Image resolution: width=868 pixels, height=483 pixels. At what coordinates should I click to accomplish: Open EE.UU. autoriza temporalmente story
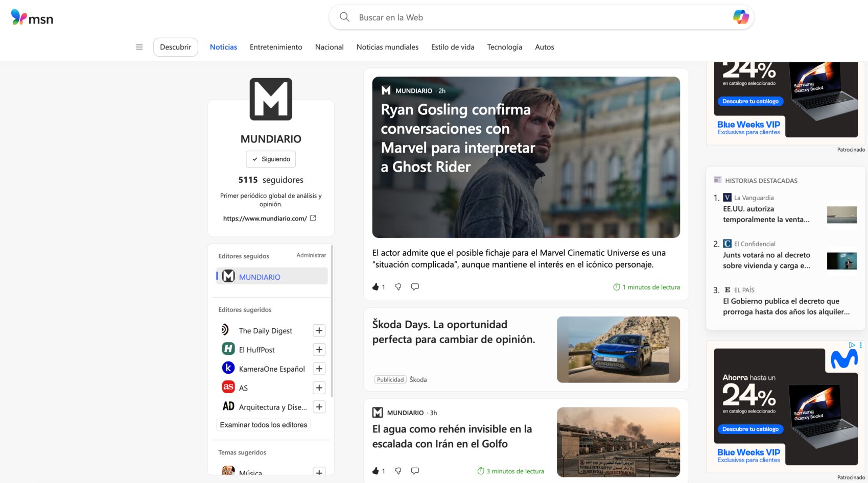[766, 214]
